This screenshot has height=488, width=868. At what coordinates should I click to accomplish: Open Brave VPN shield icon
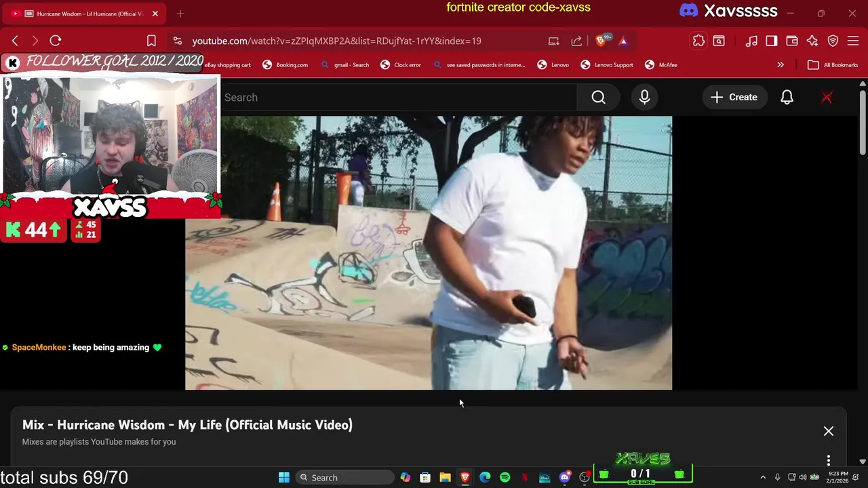(833, 41)
